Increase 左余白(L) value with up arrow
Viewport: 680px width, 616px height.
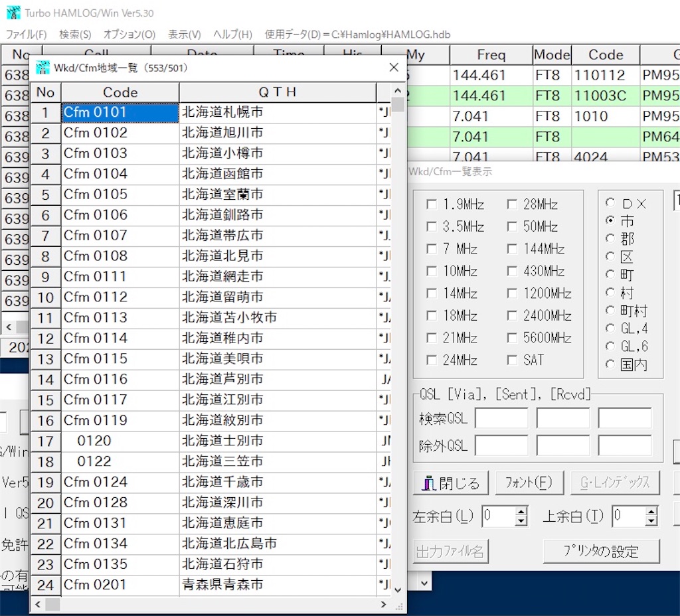point(521,511)
